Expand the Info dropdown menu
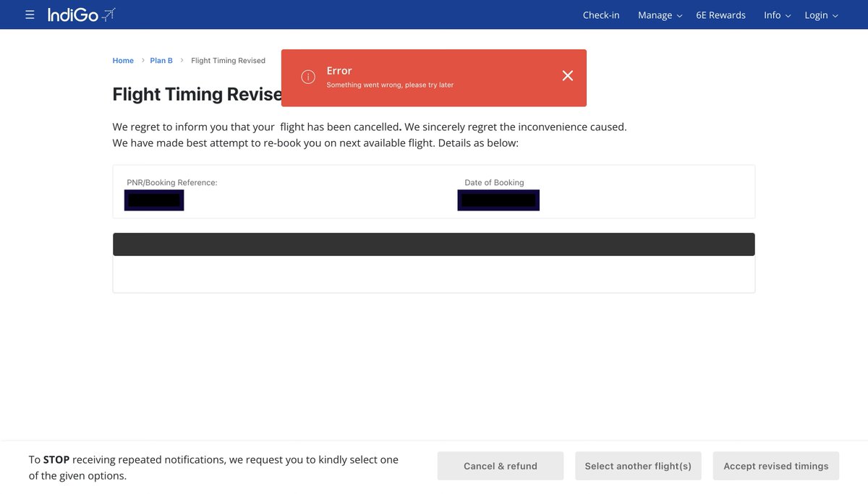This screenshot has height=494, width=868. tap(778, 15)
